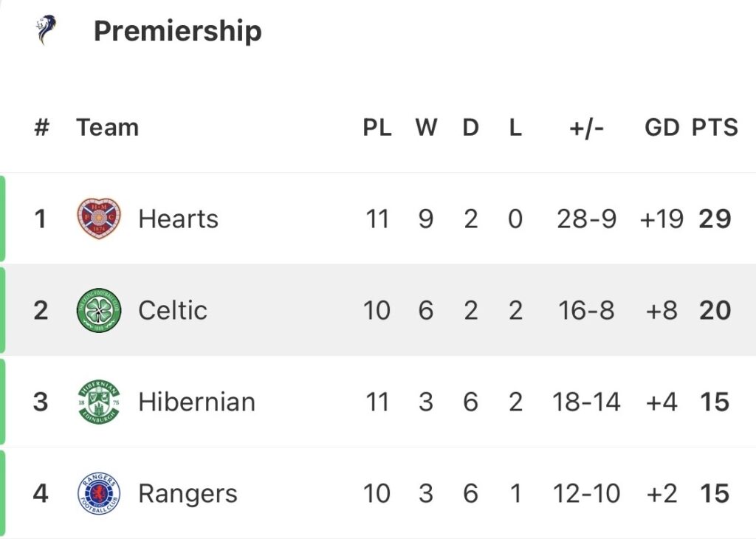Image resolution: width=756 pixels, height=539 pixels.
Task: Click Hearts' 29 points value
Action: click(x=715, y=219)
